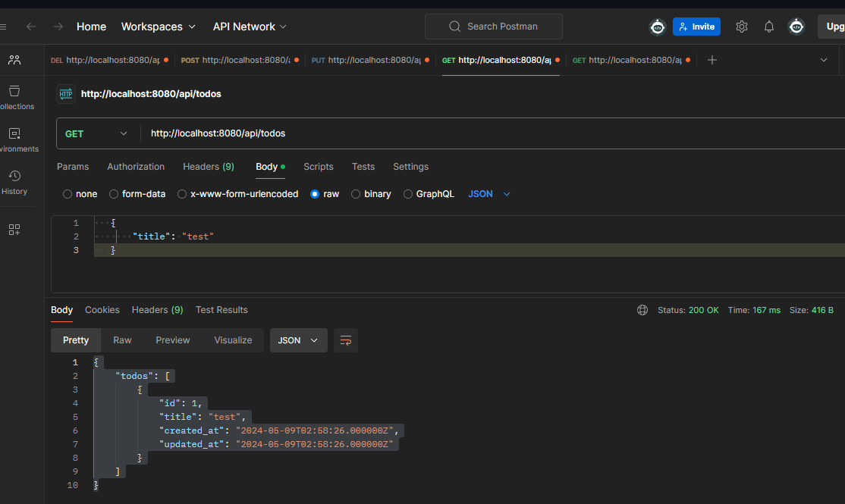Select the none body type
Viewport: 845px width, 504px height.
tap(80, 194)
